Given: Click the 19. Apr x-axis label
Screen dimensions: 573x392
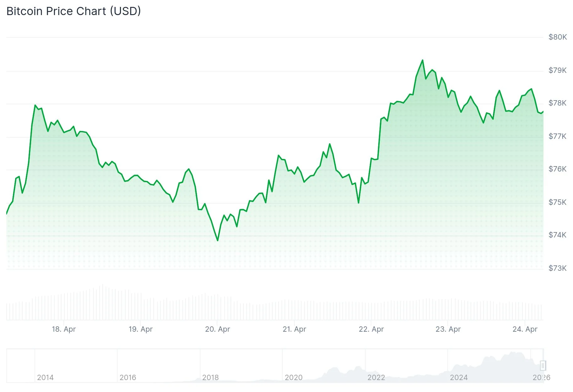Looking at the screenshot, I should (140, 329).
